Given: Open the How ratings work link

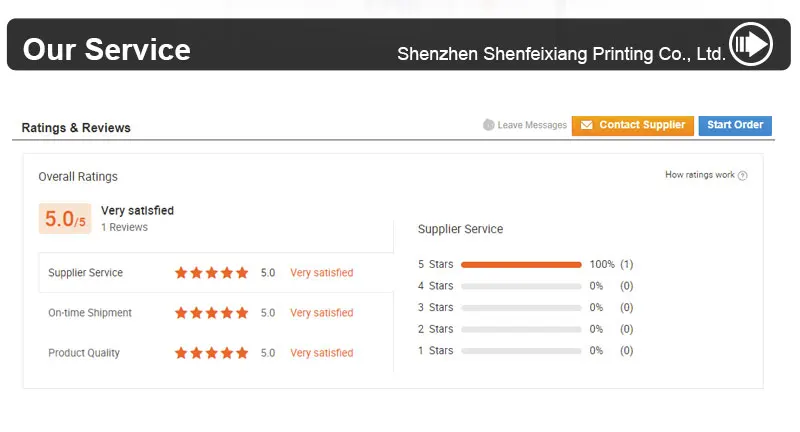Looking at the screenshot, I should pyautogui.click(x=700, y=175).
